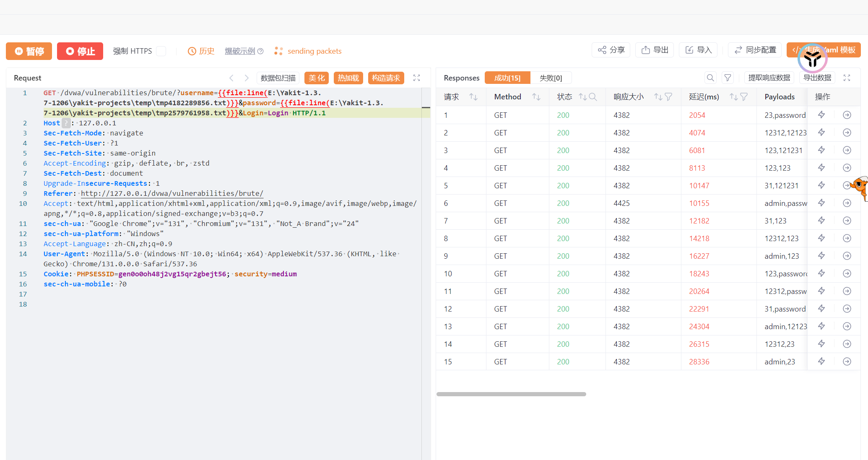Screen dimensions: 868x460
Task: Go to next request with right chevron
Action: (x=247, y=78)
